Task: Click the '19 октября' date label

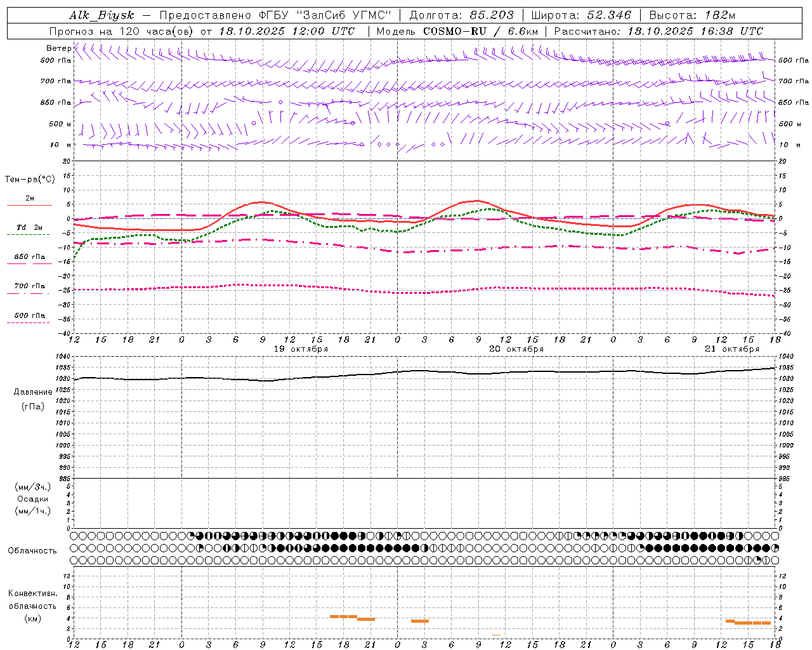Action: click(301, 349)
